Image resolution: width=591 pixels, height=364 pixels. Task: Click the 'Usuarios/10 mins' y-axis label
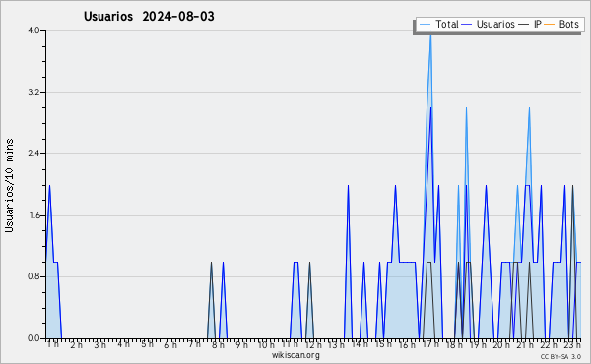(9, 185)
